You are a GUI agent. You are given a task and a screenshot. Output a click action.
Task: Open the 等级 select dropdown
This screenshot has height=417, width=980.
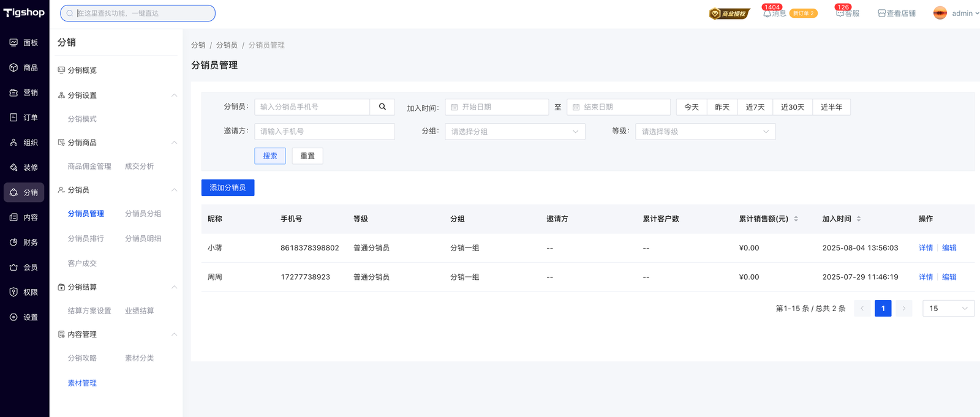(x=705, y=132)
